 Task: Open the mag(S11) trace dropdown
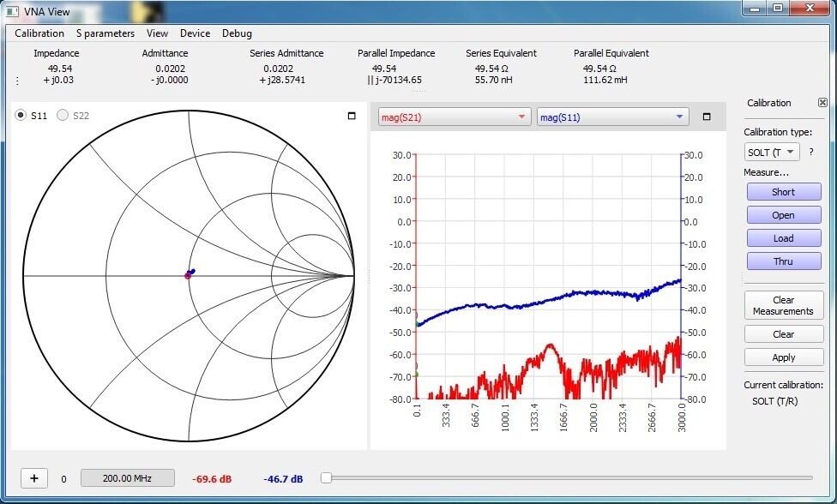pyautogui.click(x=613, y=117)
